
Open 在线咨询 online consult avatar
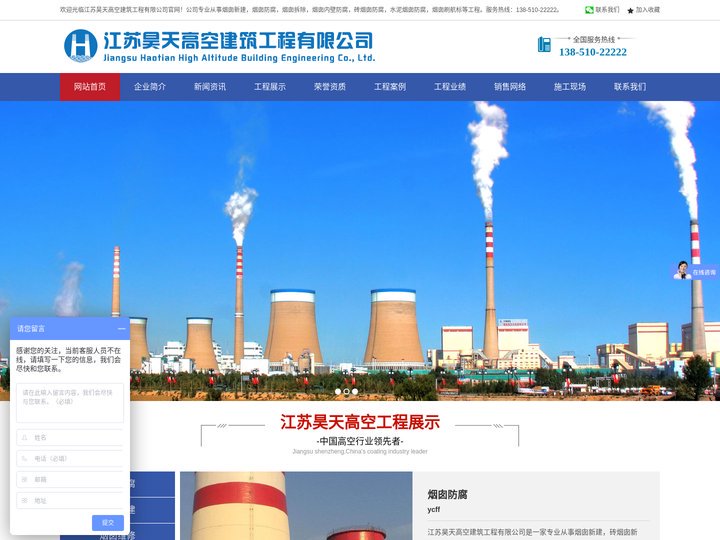pyautogui.click(x=683, y=270)
